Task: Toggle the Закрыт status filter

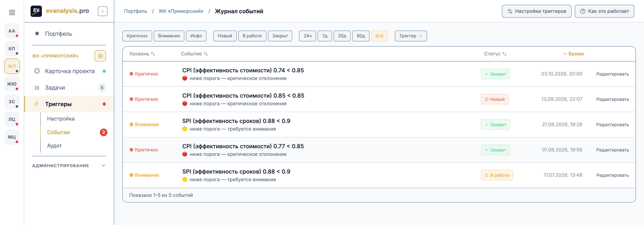Action: point(280,36)
